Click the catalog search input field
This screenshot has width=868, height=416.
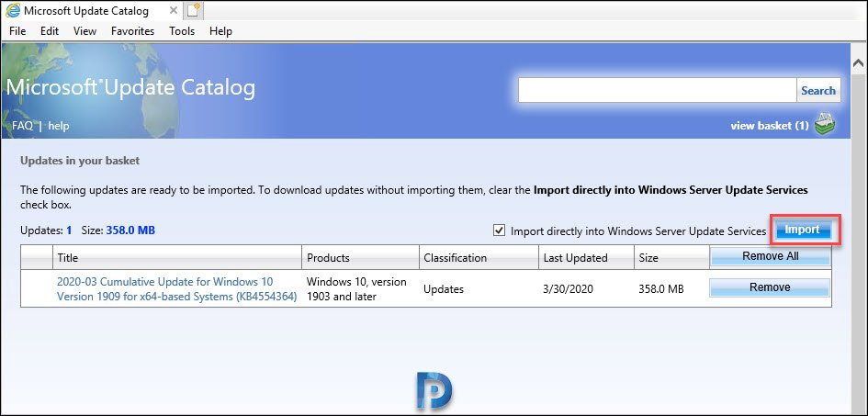point(657,90)
